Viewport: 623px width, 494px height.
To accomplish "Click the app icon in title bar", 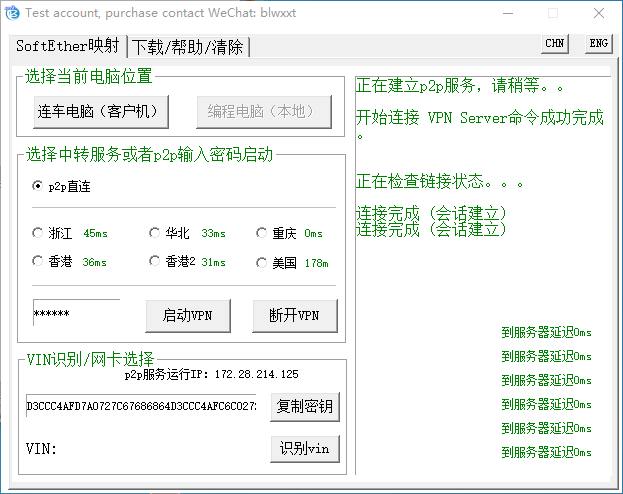I will 11,14.
